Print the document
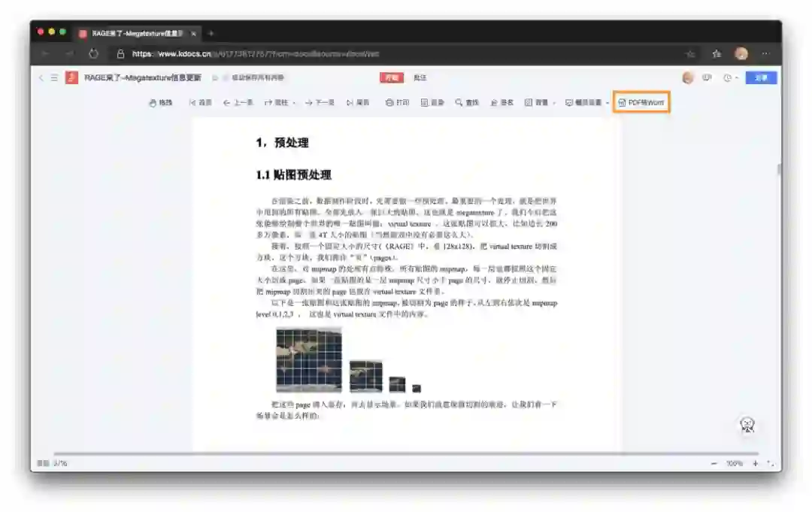This screenshot has height=512, width=812. (397, 102)
